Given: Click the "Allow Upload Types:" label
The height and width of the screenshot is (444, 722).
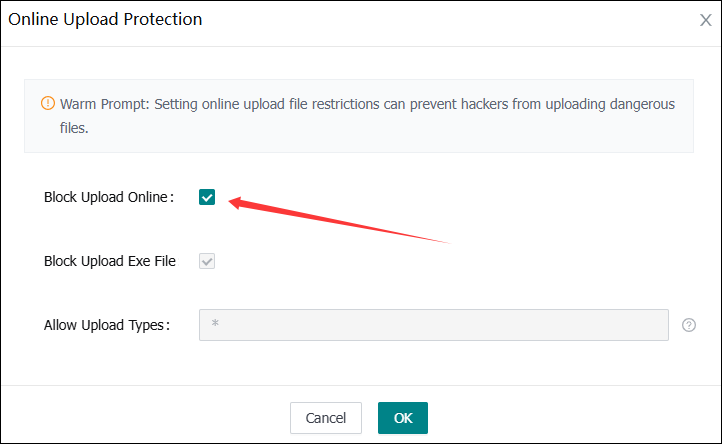Looking at the screenshot, I should [108, 325].
